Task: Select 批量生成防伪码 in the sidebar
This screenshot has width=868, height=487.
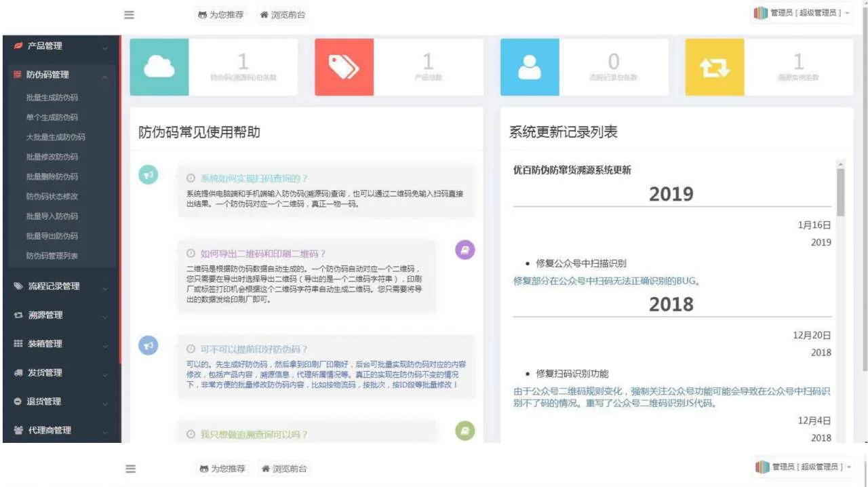Action: click(52, 98)
